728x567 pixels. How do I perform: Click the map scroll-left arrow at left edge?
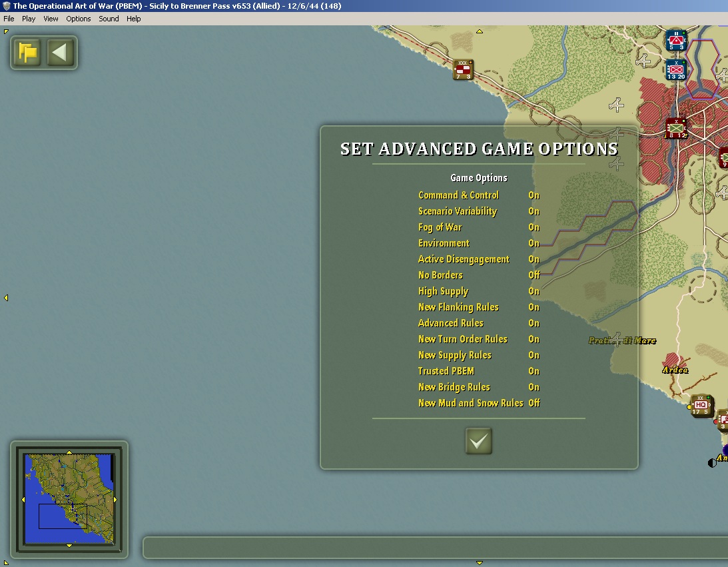[x=6, y=298]
